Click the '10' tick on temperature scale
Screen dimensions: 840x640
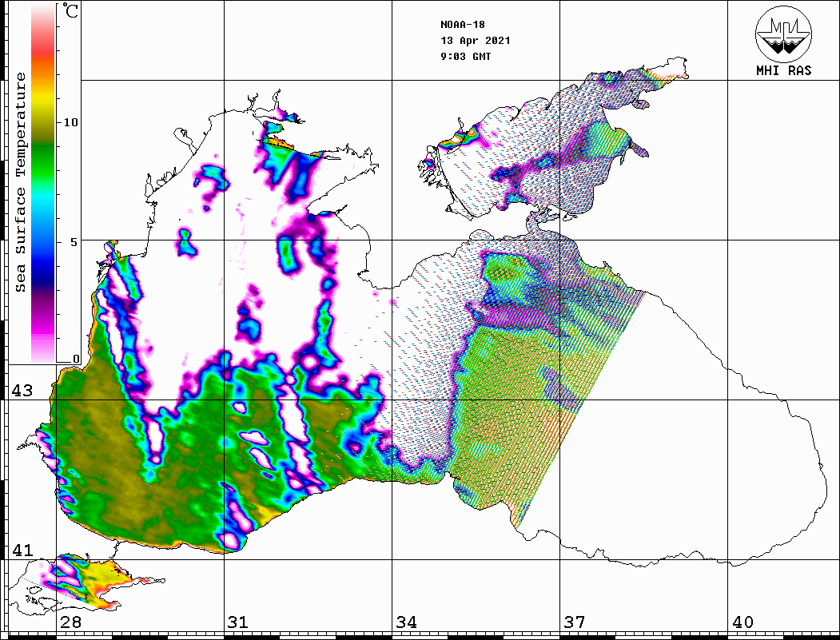pos(70,122)
